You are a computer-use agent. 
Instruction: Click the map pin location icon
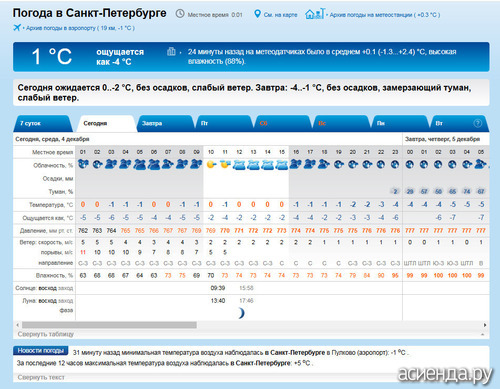[x=257, y=14]
